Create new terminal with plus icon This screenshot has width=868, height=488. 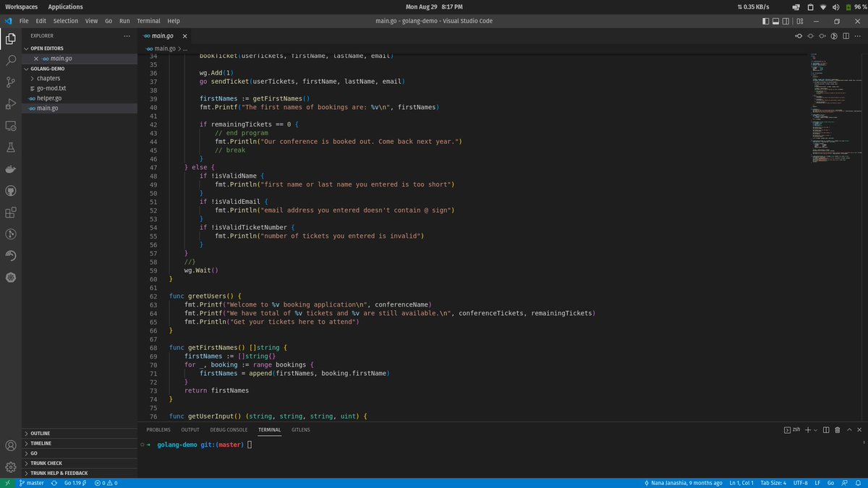pyautogui.click(x=808, y=429)
